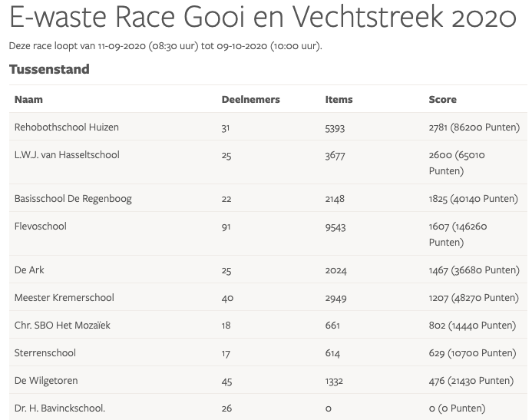Click the Flevoschool name cell
The height and width of the screenshot is (420, 532).
coord(41,226)
